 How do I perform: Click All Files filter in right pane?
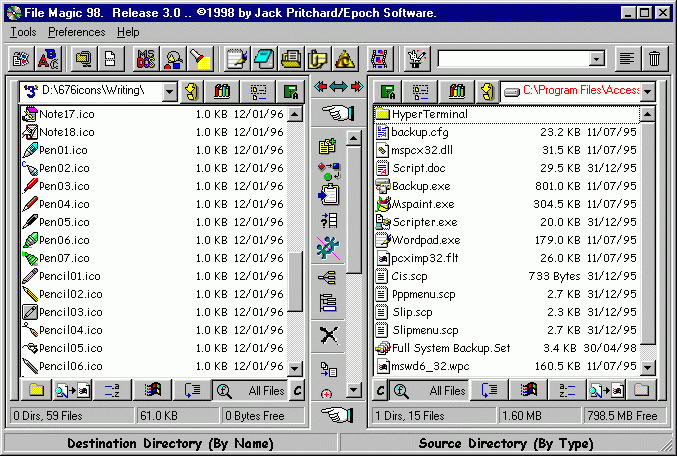pyautogui.click(x=430, y=390)
